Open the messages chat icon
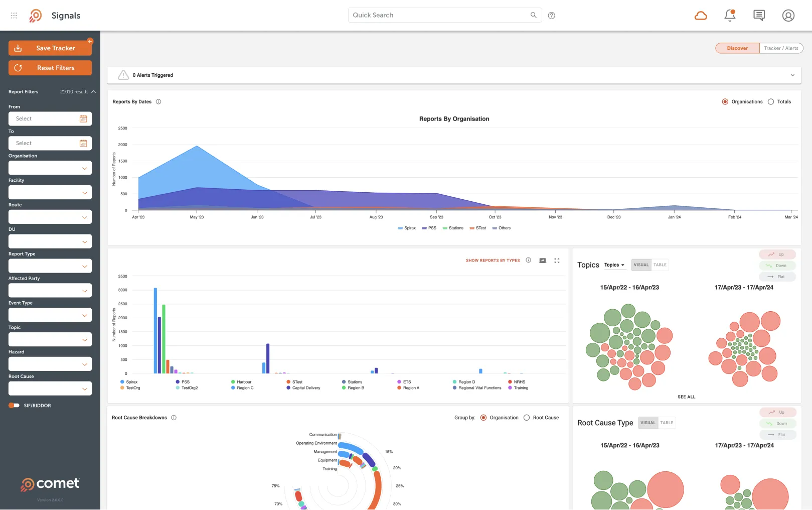Screen dimensions: 812x510 pyautogui.click(x=759, y=16)
